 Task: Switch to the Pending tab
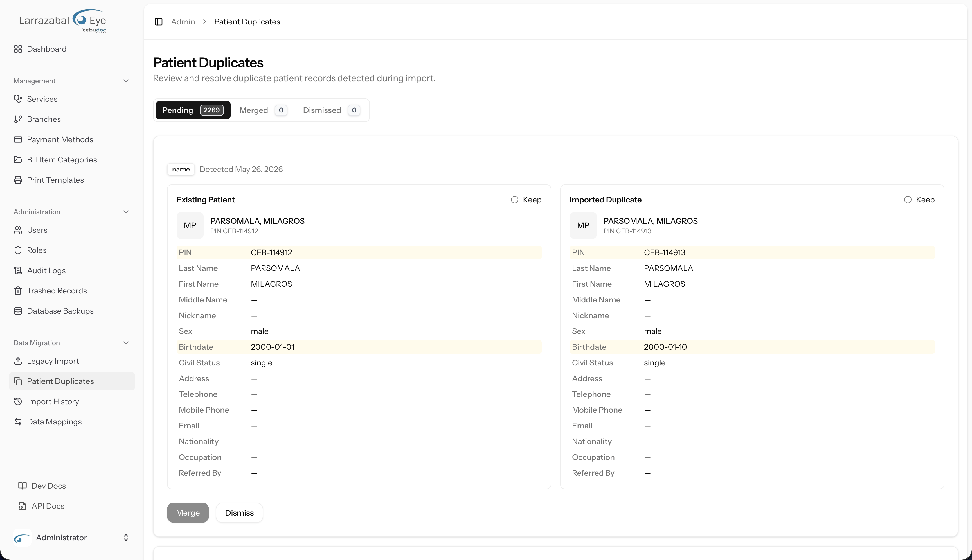pos(193,110)
